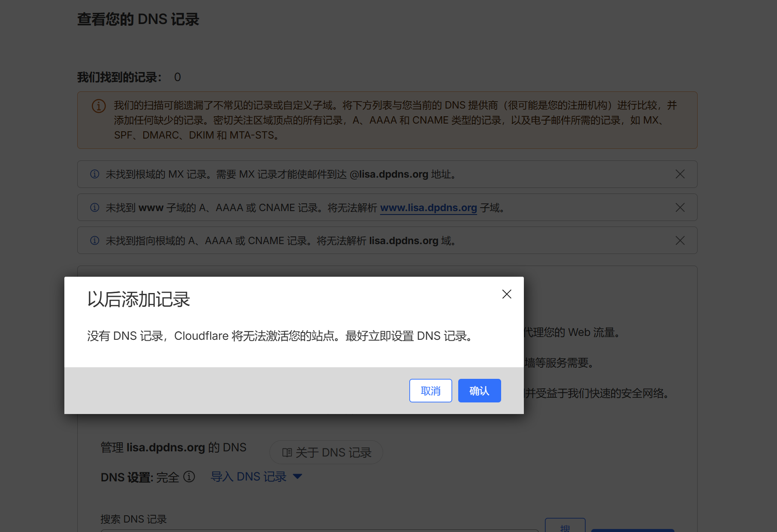
Task: Close the 以后添加记录 dialog with X
Action: [507, 294]
